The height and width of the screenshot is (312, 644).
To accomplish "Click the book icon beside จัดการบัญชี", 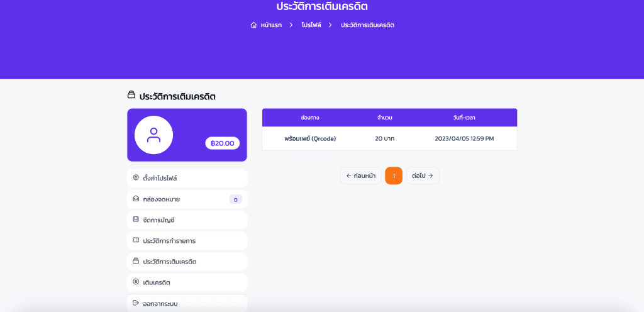I will click(x=136, y=220).
